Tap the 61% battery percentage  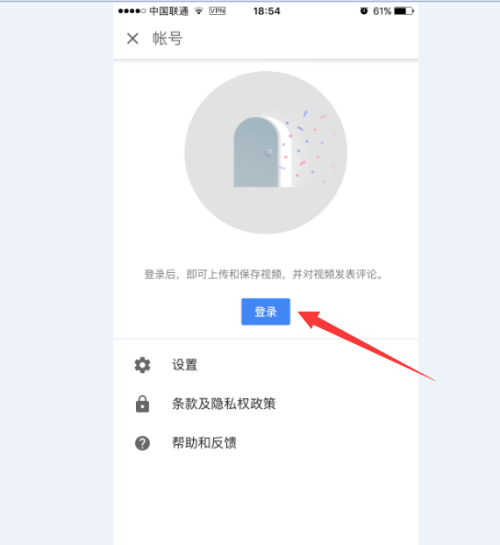point(382,11)
